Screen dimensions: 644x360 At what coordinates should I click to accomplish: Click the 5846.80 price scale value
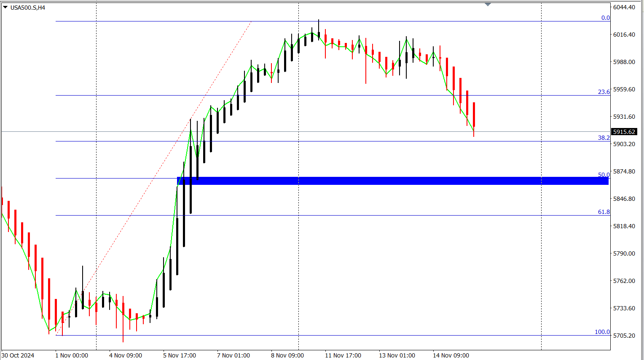pyautogui.click(x=624, y=199)
